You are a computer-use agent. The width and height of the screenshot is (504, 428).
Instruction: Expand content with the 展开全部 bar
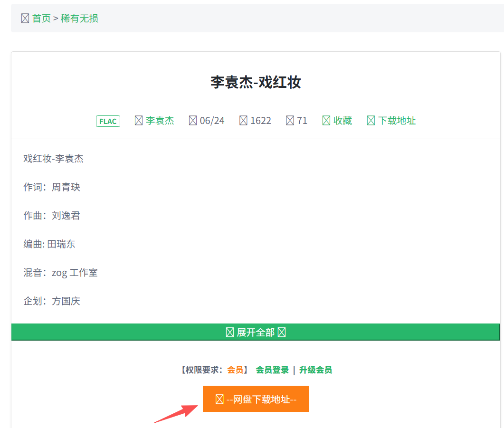pos(256,333)
